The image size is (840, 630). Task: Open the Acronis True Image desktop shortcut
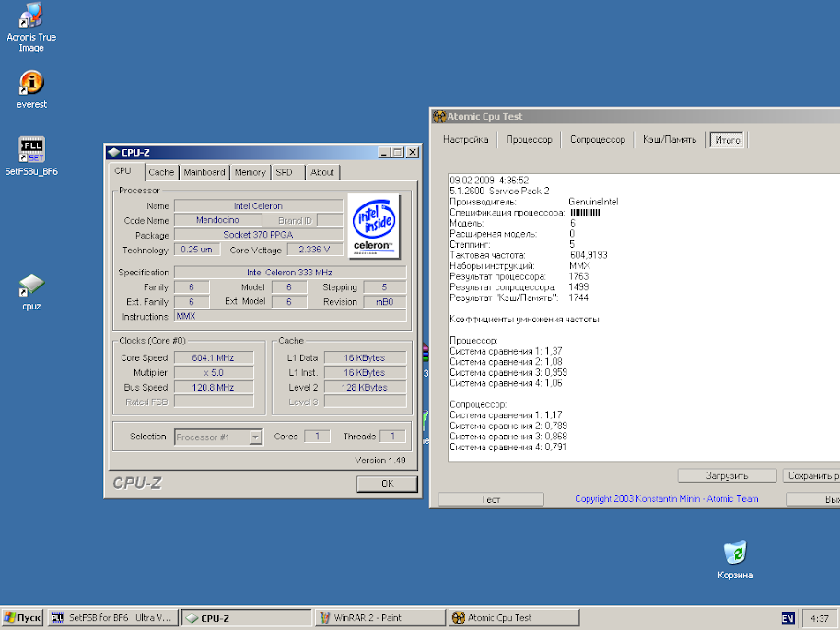coord(31,27)
